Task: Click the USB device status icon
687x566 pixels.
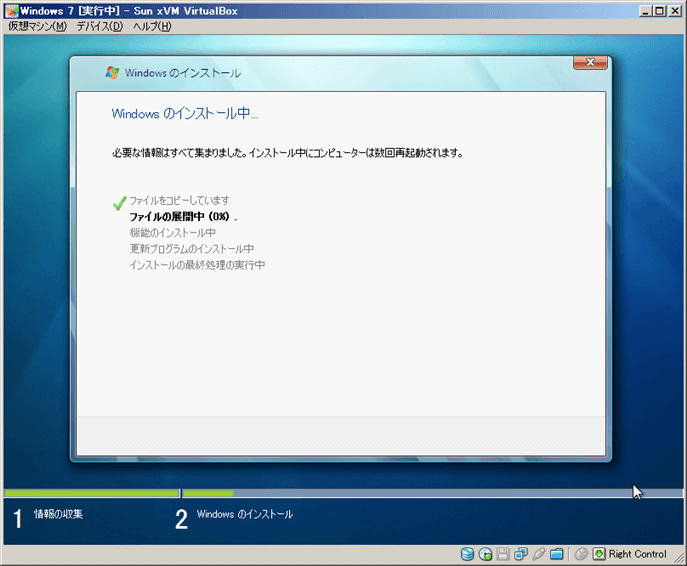Action: [x=539, y=554]
